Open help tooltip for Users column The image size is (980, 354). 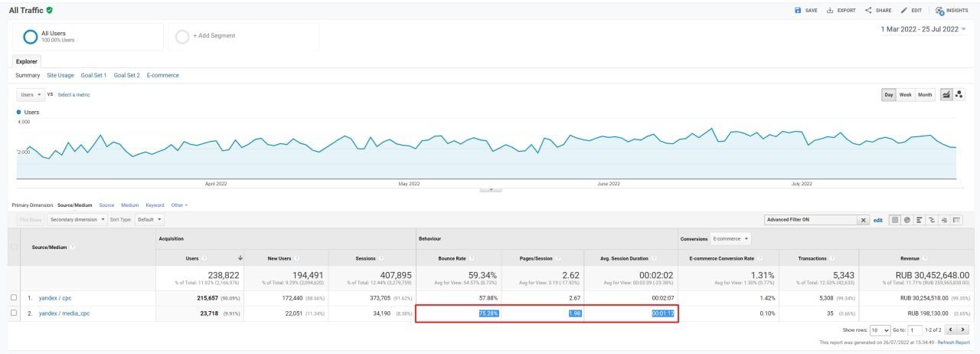coord(204,258)
